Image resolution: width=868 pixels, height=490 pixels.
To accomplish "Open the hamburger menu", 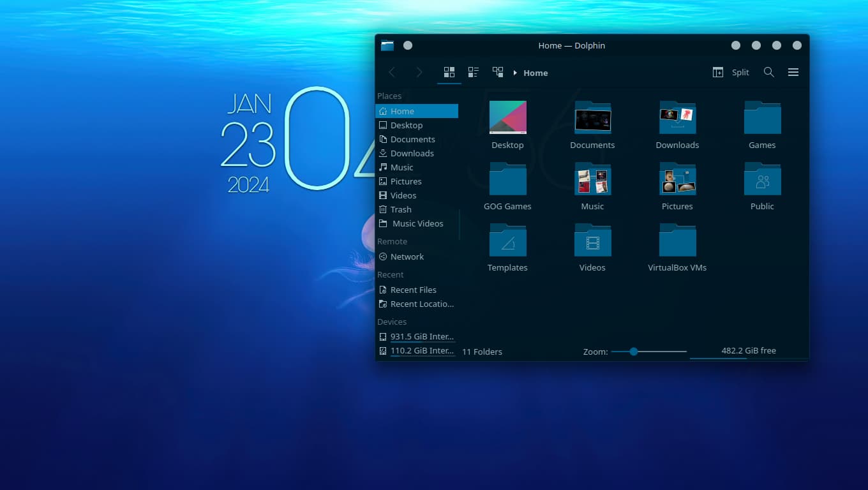I will click(x=793, y=73).
